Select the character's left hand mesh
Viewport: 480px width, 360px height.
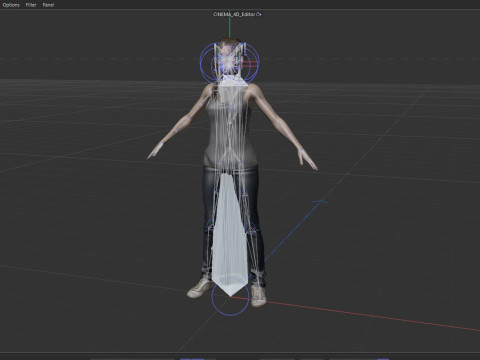click(308, 160)
